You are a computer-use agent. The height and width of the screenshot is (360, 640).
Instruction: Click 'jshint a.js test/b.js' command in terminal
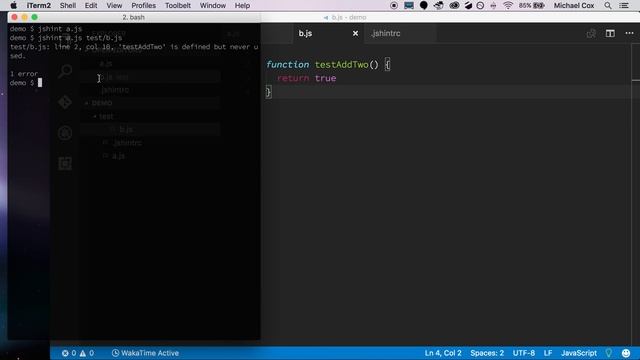(80, 38)
